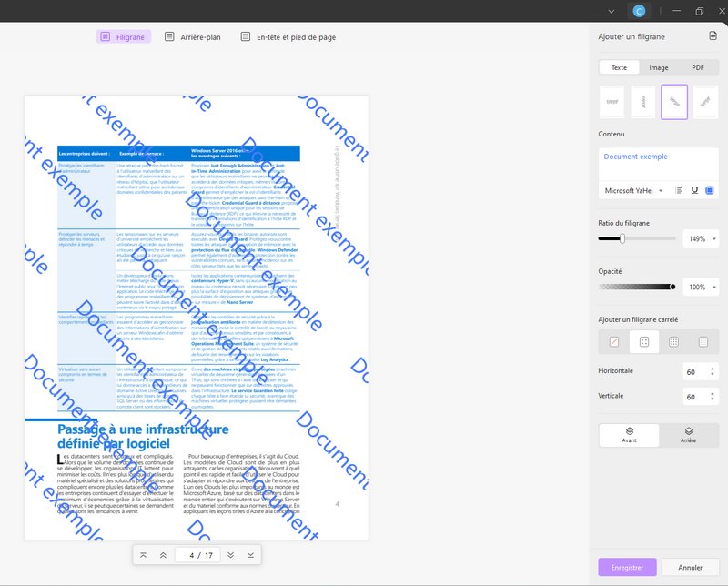This screenshot has width=728, height=586.
Task: Adjust the Opacité slider
Action: [x=637, y=287]
